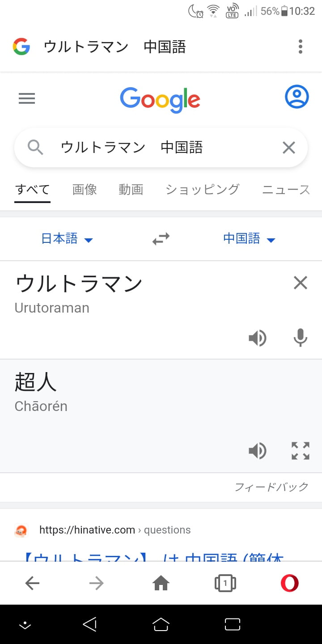Clear the search box text

click(289, 148)
